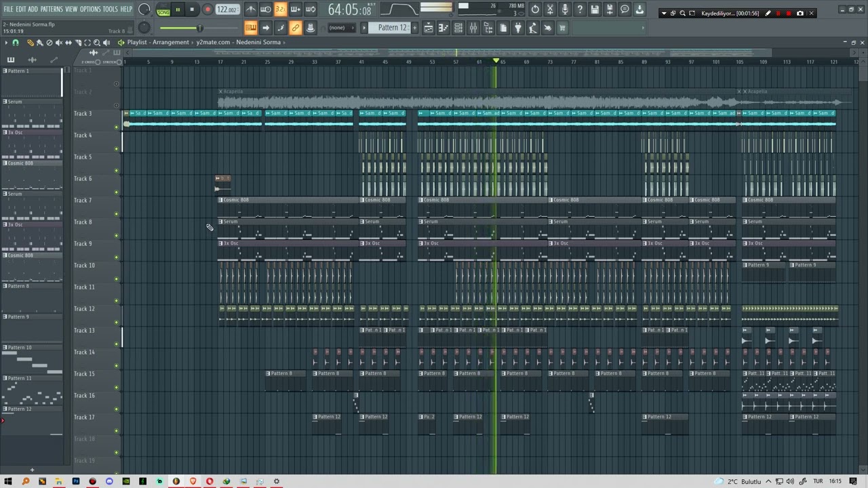Click the screen recorder camera snapshot icon
Viewport: 868px width, 488px height.
(800, 13)
